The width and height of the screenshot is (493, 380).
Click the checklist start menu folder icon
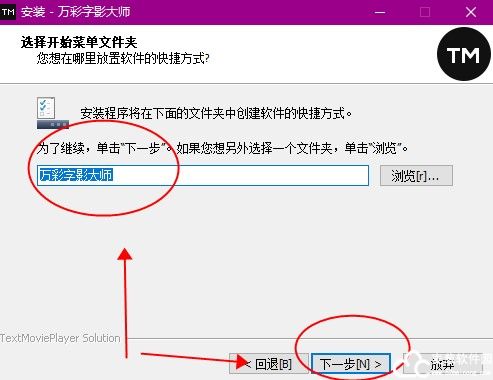click(53, 113)
